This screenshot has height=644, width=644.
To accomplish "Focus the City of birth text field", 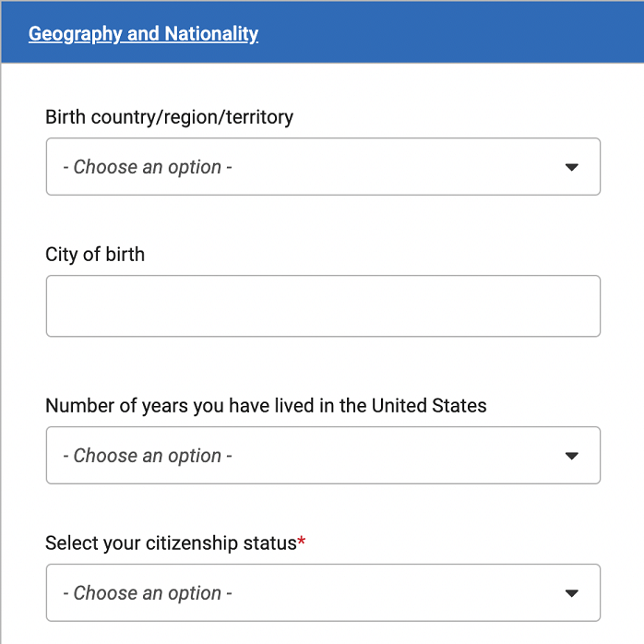I will (x=323, y=305).
